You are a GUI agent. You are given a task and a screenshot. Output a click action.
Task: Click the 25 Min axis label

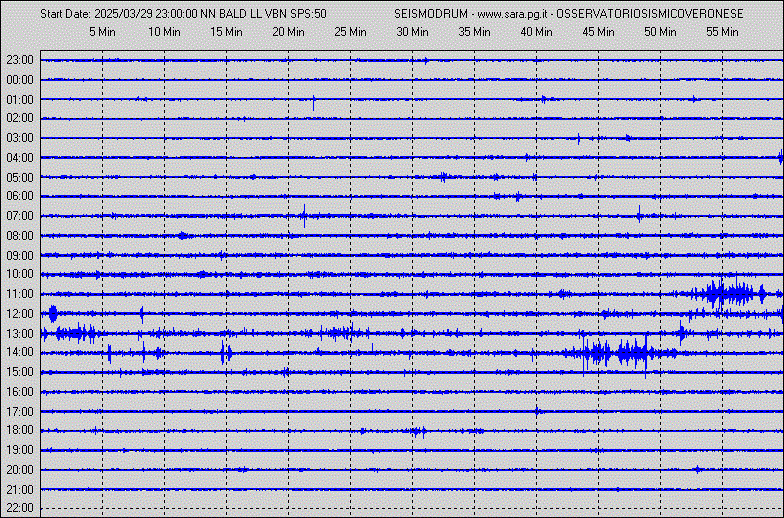[350, 32]
